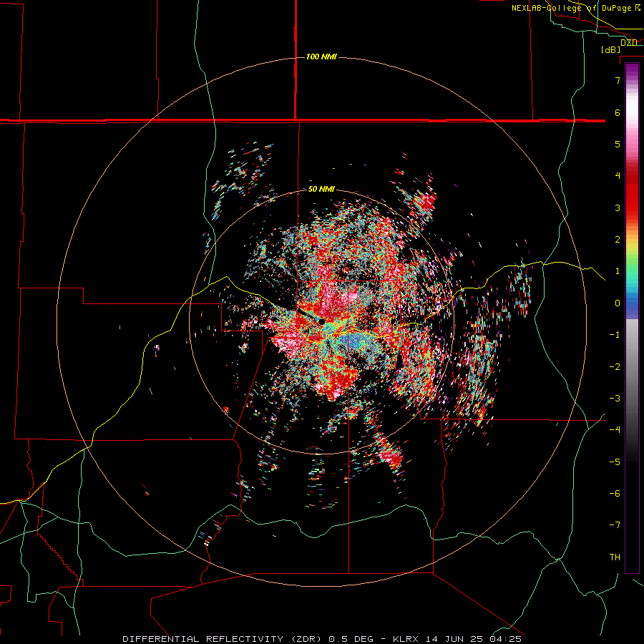Click the "100 NMI" range ring label
The image size is (644, 644).
pos(321,57)
